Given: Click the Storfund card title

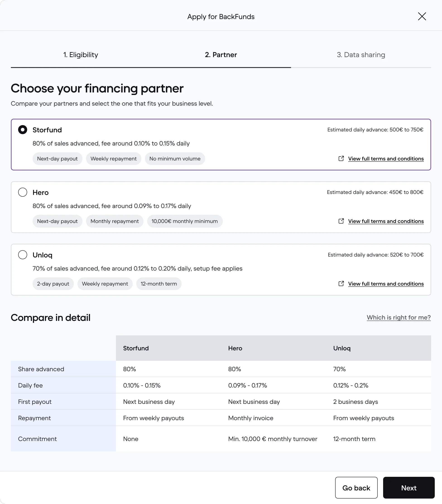Looking at the screenshot, I should pyautogui.click(x=47, y=130).
